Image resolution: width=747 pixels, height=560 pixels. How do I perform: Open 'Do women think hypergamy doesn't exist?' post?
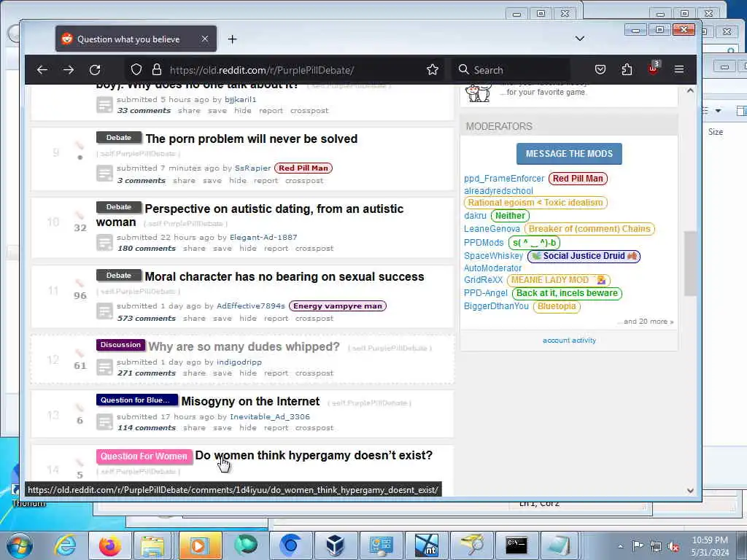(x=314, y=455)
